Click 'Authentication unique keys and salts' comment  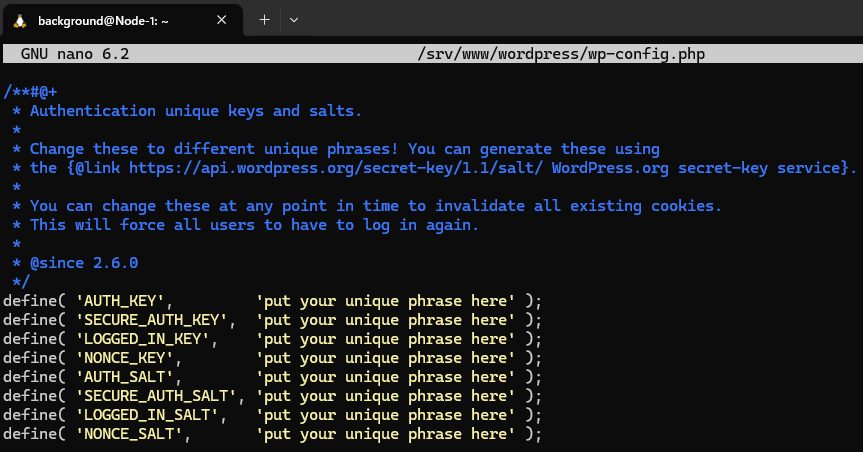196,111
